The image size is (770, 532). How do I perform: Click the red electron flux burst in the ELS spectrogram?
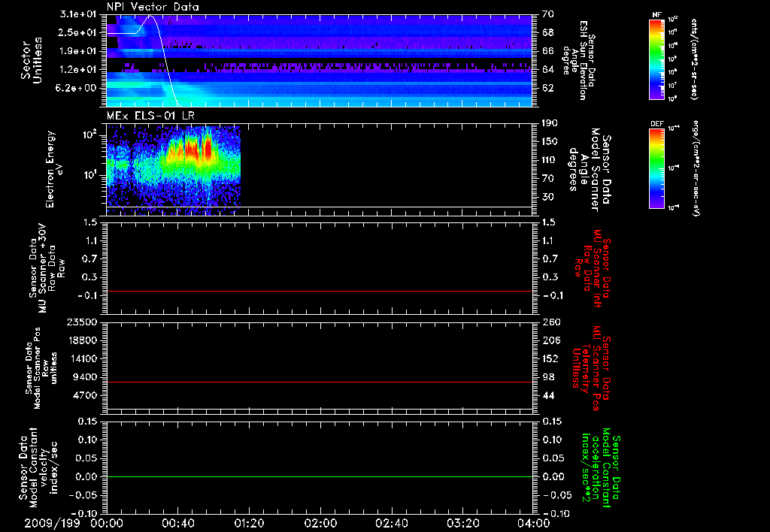[x=196, y=149]
